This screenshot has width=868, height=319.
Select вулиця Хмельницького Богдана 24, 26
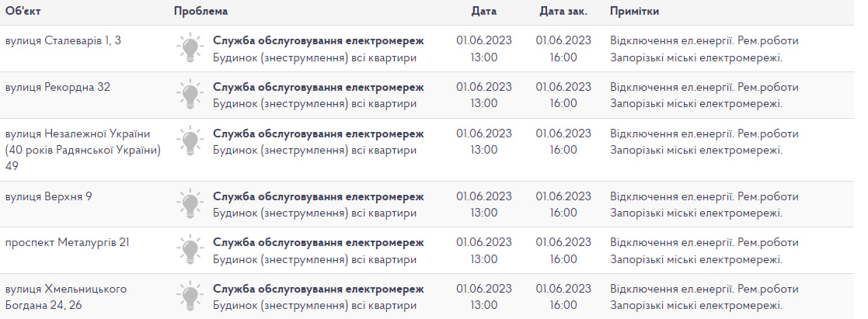click(x=66, y=297)
